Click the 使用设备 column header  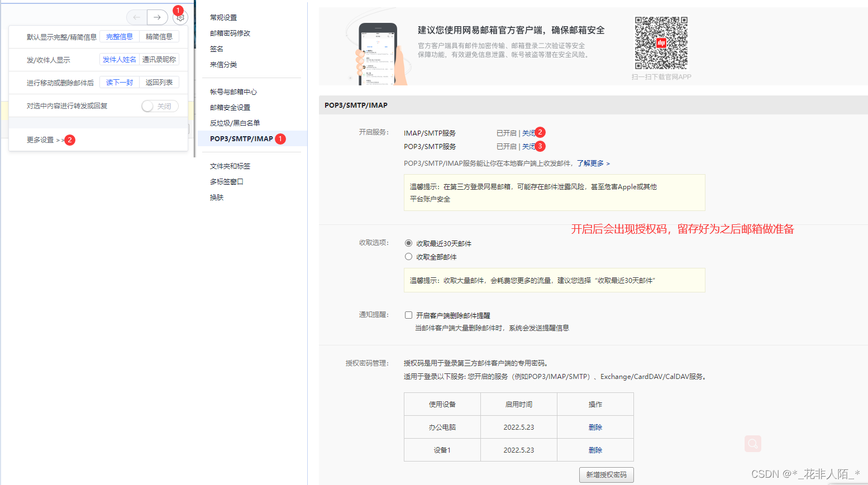[442, 405]
